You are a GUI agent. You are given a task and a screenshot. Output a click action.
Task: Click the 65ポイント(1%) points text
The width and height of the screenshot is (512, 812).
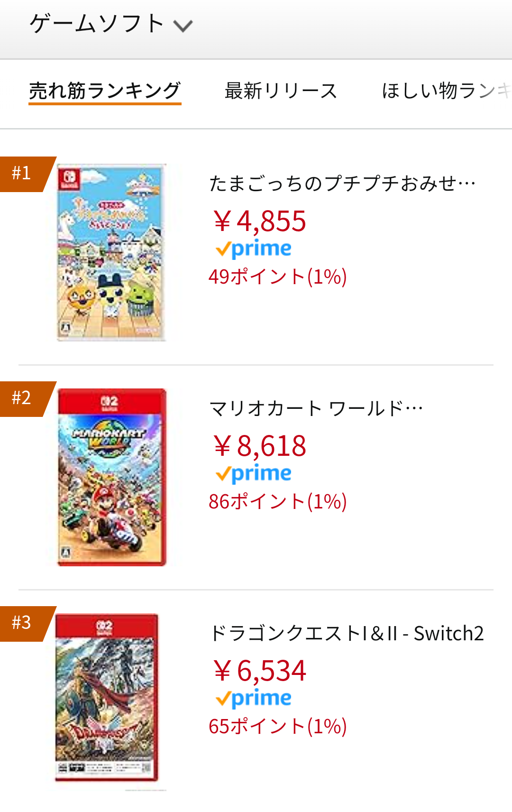(278, 726)
